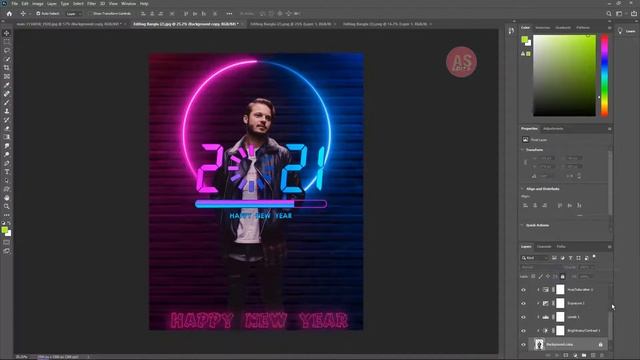
Task: Select the Move tool in the toolbox
Action: pos(7,33)
